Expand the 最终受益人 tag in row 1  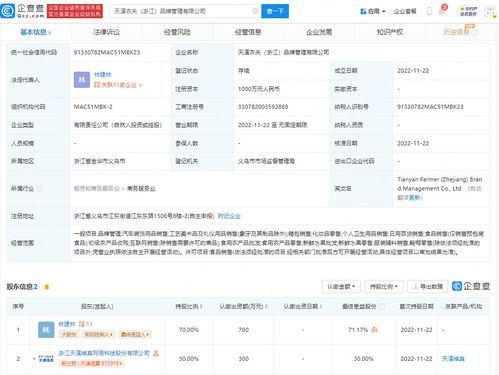coord(135,334)
